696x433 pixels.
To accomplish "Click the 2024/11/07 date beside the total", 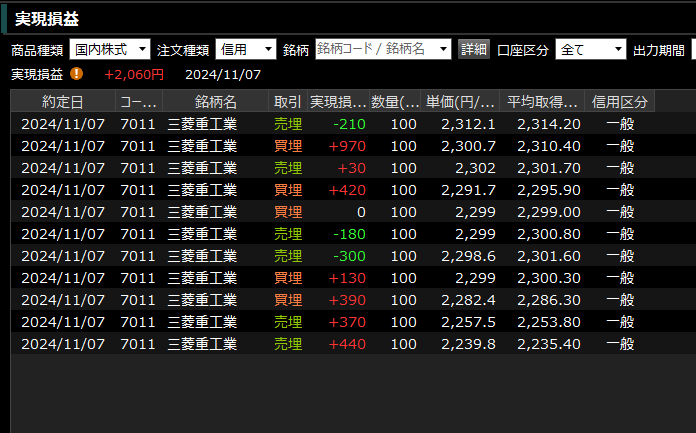I will click(223, 74).
